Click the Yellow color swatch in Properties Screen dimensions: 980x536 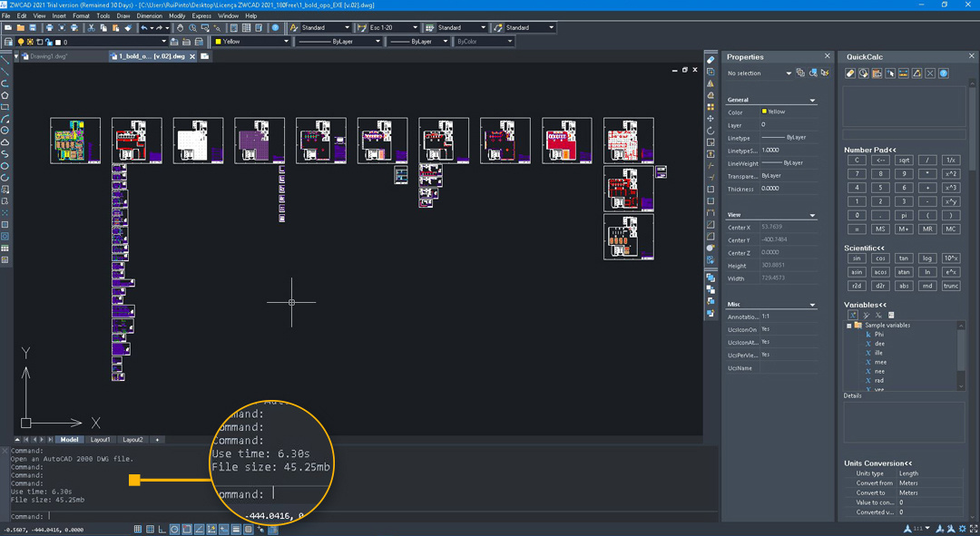[x=765, y=112]
